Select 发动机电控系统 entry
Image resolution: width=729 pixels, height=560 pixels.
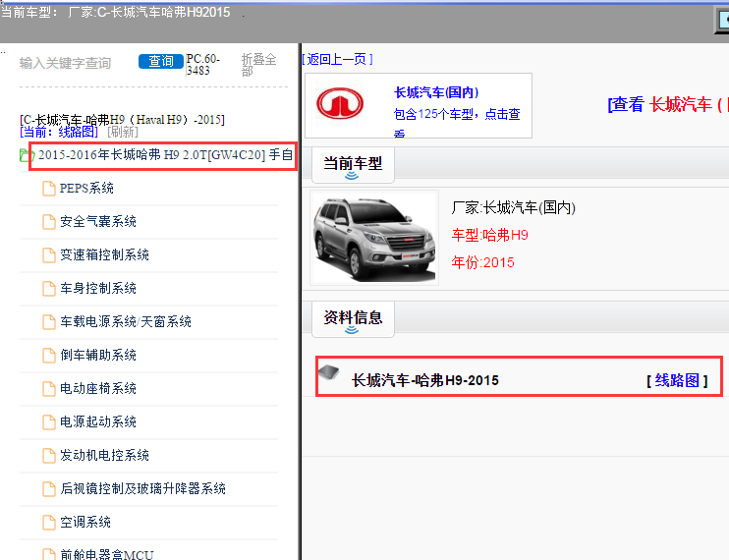click(104, 456)
